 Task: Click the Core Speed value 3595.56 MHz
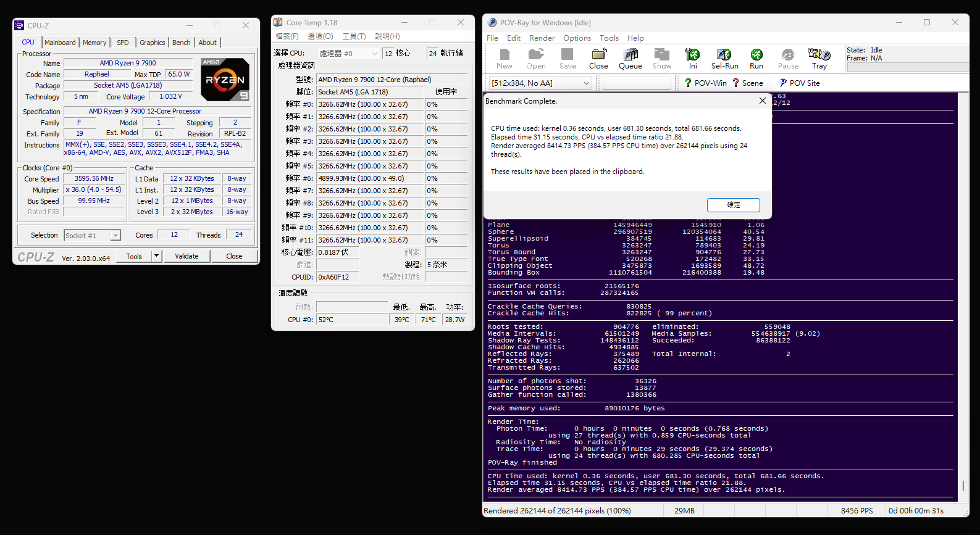click(94, 178)
